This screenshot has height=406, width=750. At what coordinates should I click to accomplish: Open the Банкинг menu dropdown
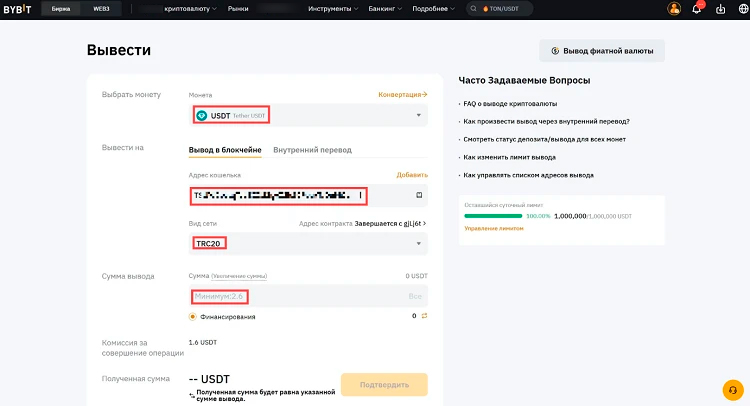385,9
